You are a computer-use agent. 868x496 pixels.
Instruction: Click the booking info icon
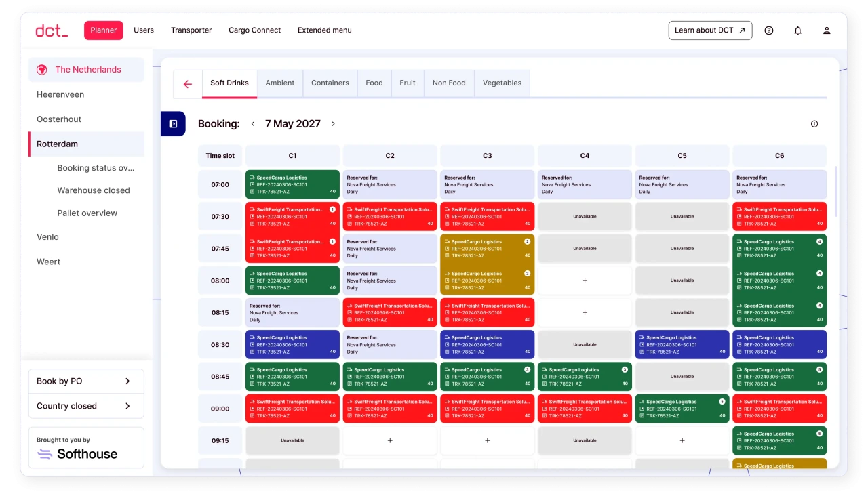[814, 124]
